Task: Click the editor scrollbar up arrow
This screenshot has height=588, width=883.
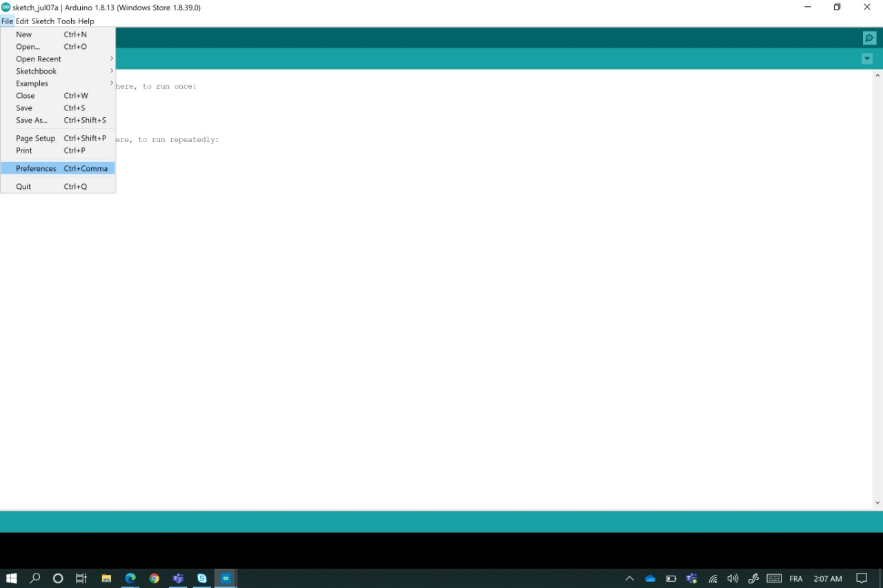Action: click(x=877, y=75)
